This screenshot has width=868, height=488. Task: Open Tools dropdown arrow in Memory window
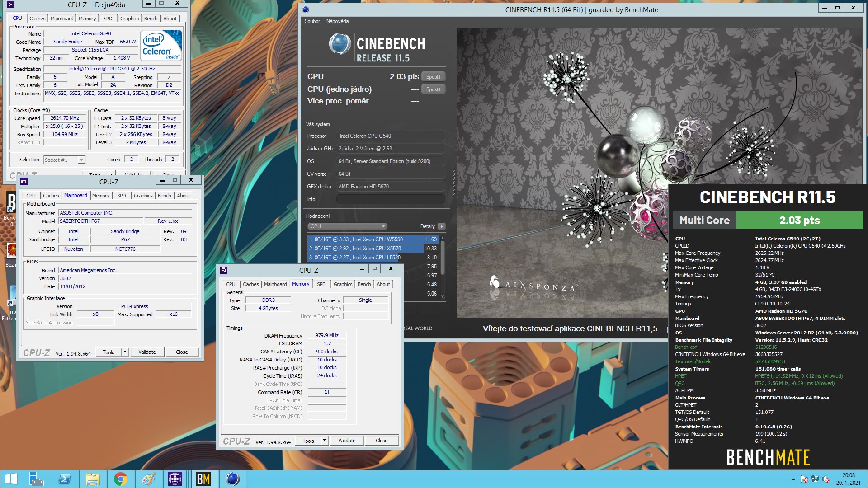coord(325,441)
